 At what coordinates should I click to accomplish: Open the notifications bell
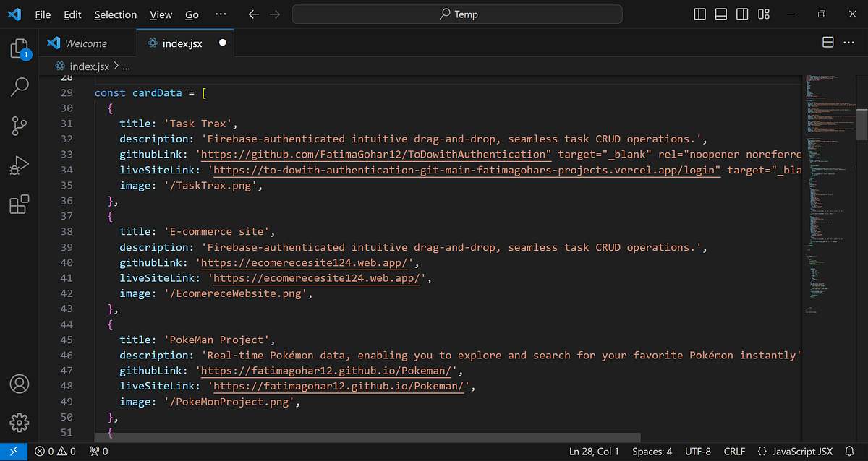(849, 451)
